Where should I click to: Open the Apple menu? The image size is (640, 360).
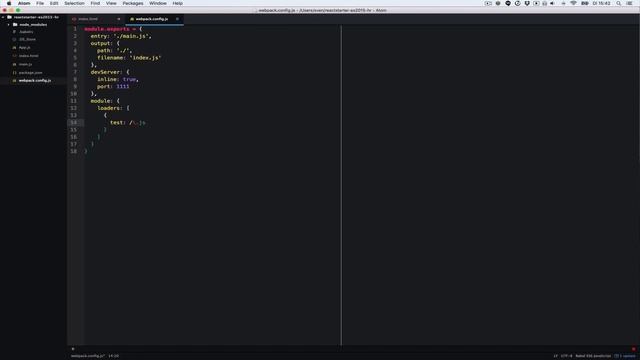[9, 3]
